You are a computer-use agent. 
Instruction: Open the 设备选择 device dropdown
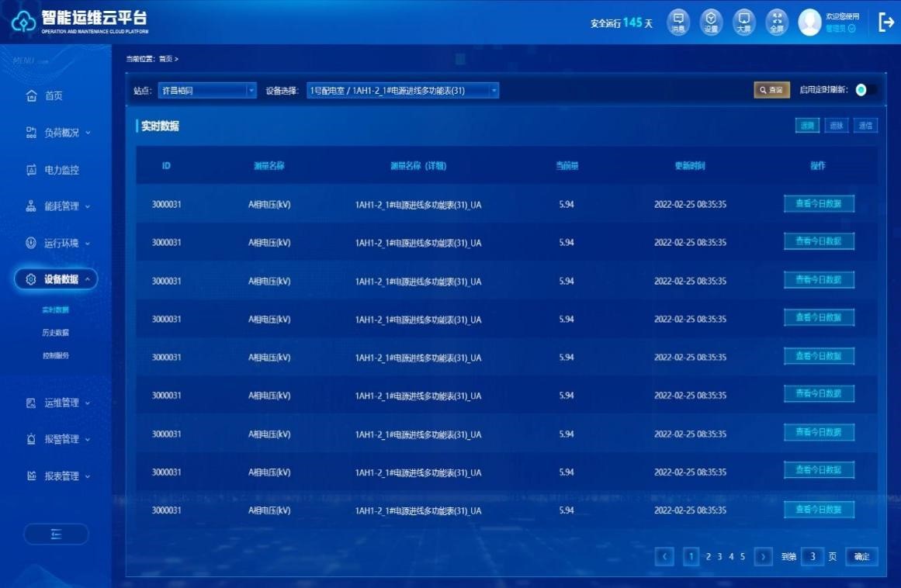403,91
